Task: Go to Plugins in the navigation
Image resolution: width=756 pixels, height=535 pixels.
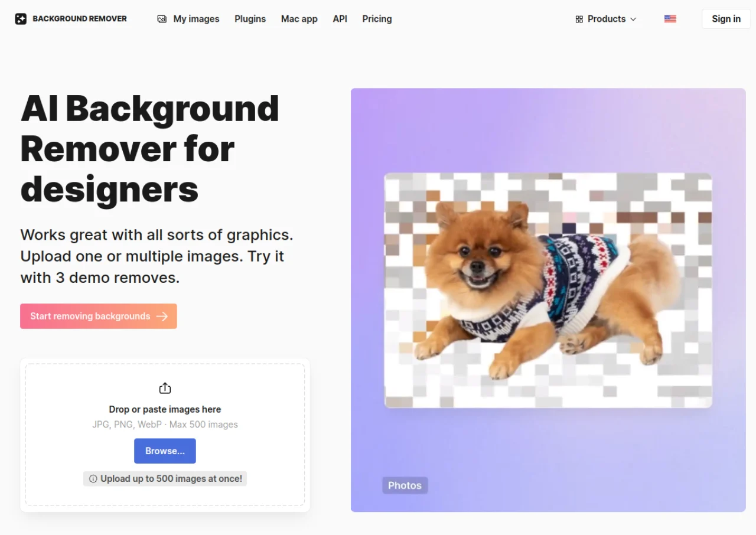Action: [x=250, y=19]
